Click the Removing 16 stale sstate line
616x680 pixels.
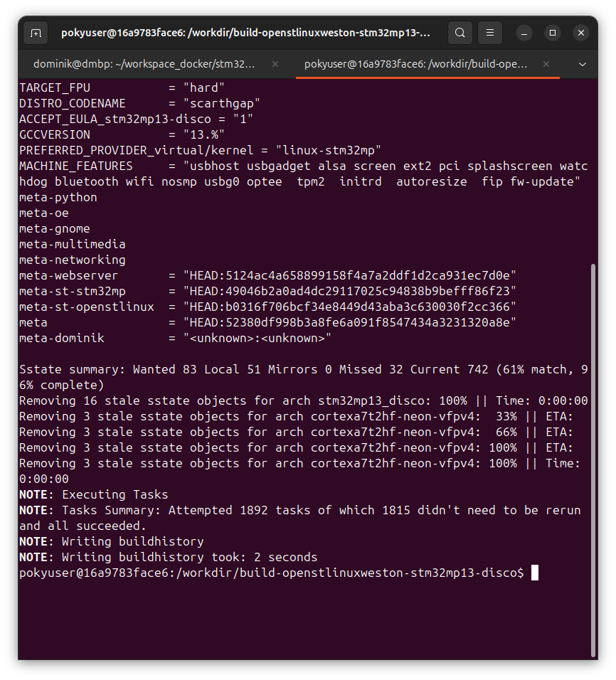click(303, 400)
